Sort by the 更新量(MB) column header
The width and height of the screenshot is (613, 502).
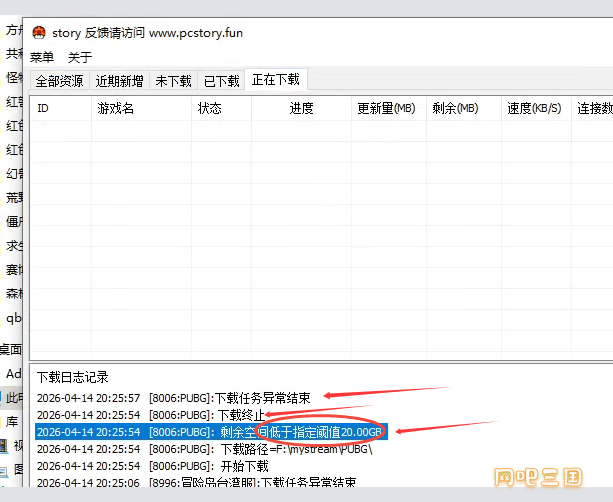(388, 108)
